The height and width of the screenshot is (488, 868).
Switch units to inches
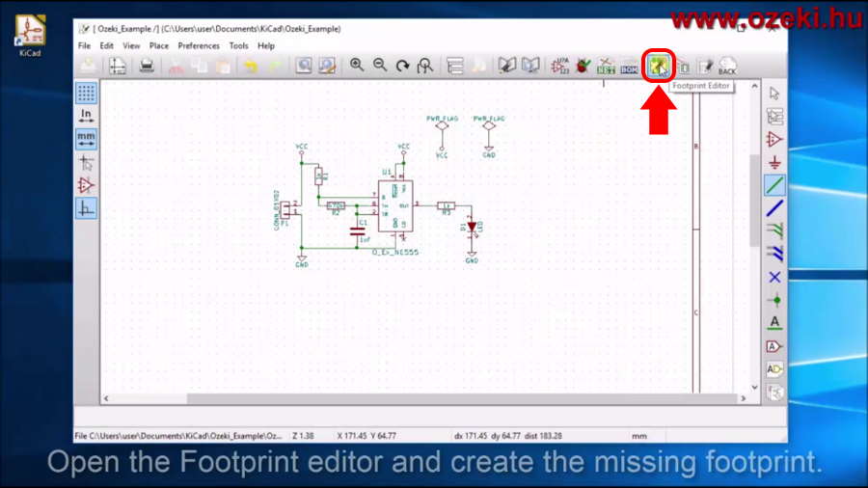[87, 116]
